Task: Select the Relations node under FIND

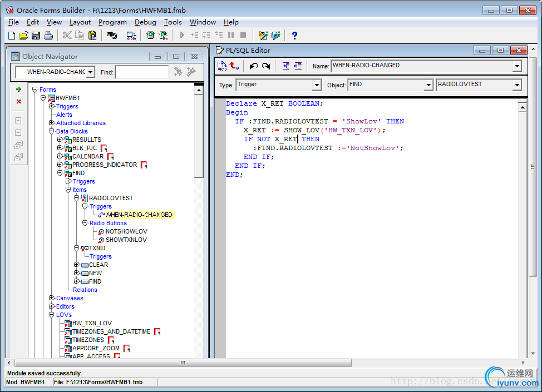Action: (x=85, y=290)
